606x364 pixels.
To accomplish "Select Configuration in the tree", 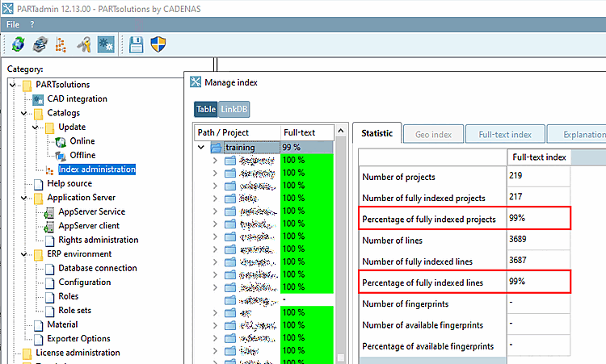I will pos(85,282).
